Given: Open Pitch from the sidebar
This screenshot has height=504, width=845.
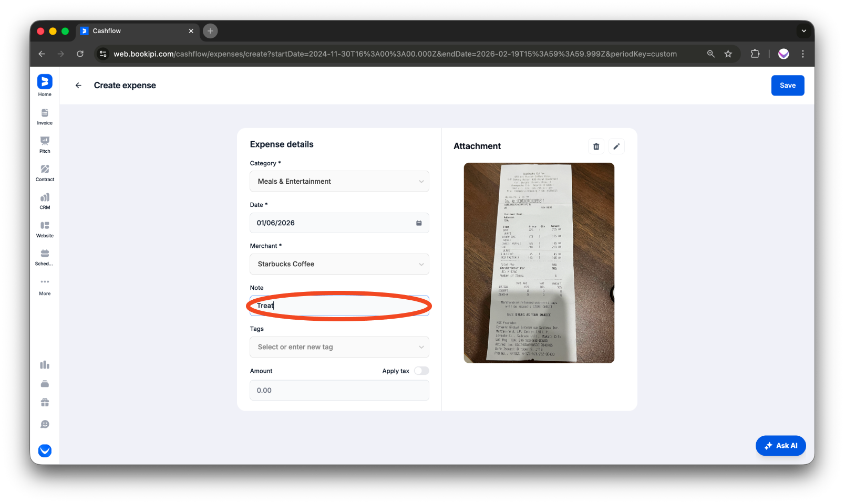Looking at the screenshot, I should point(45,145).
